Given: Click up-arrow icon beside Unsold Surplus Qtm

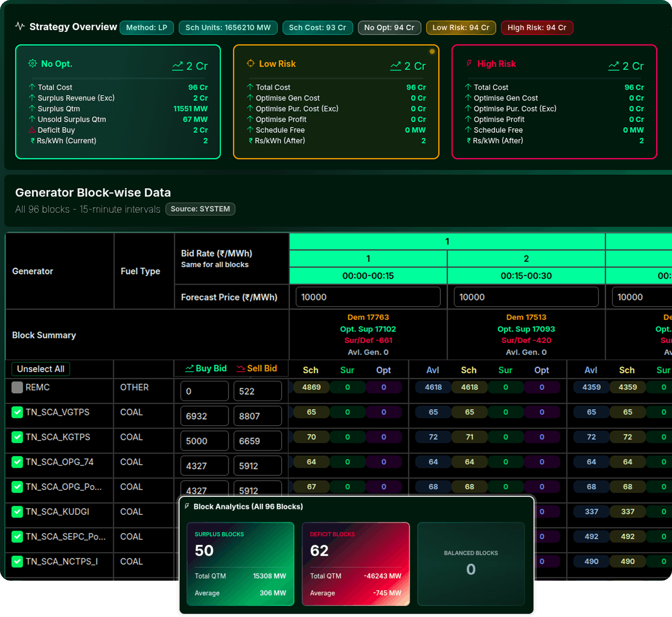Looking at the screenshot, I should (x=32, y=119).
